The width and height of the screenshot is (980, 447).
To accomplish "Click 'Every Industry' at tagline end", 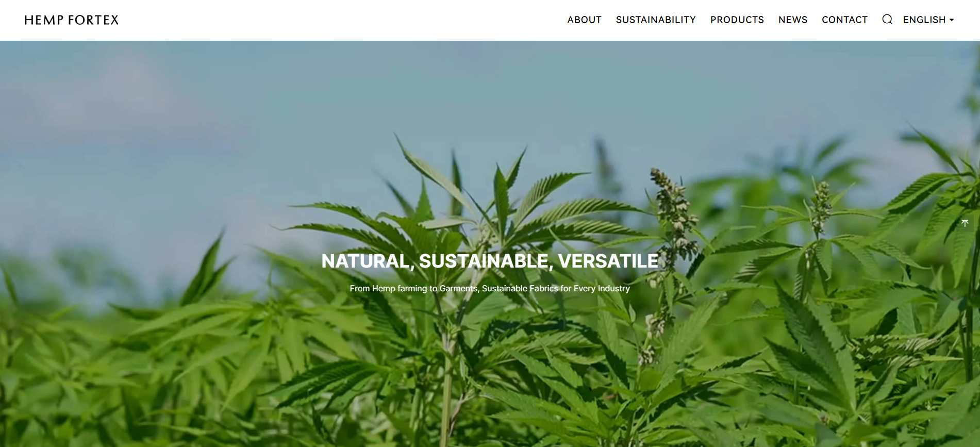I will (602, 288).
